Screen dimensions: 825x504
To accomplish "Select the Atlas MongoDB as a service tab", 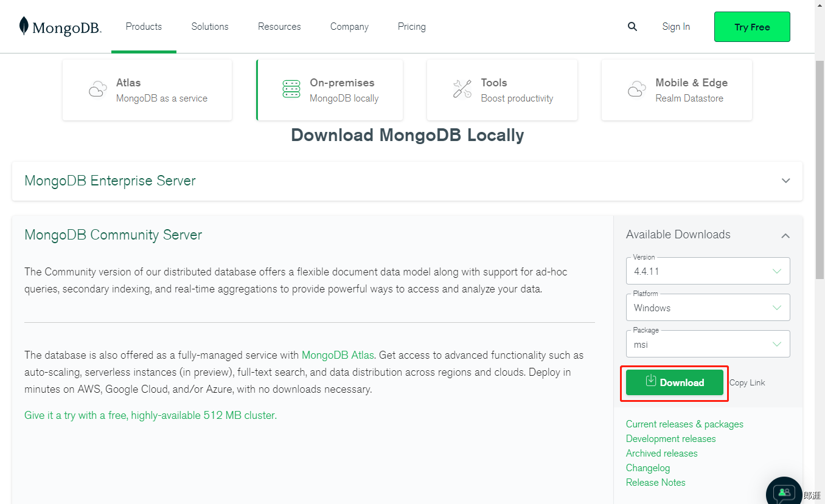I will 147,90.
